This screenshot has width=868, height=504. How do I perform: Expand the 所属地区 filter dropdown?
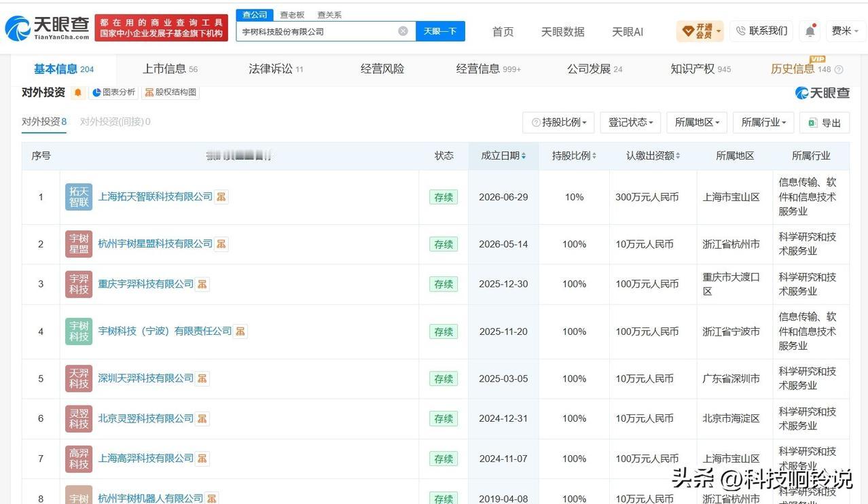697,122
